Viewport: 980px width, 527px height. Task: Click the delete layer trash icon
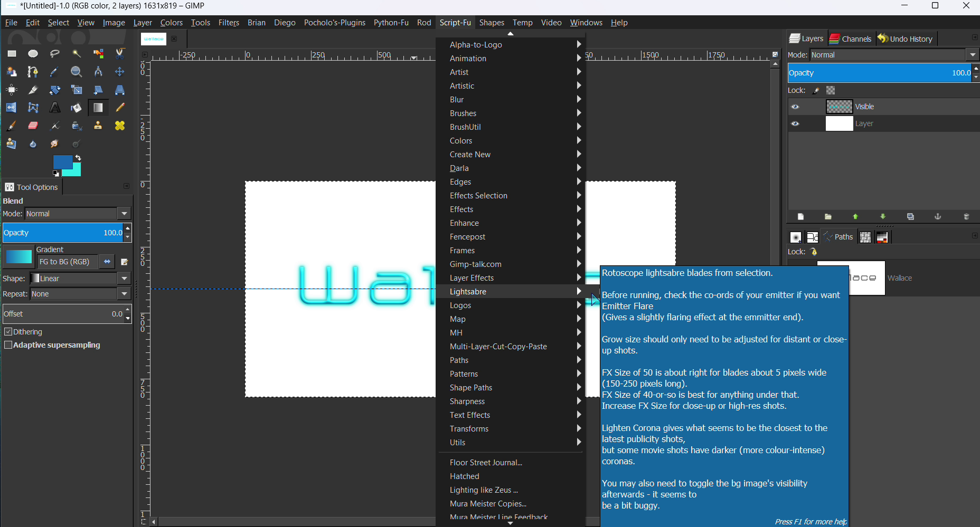coord(966,217)
